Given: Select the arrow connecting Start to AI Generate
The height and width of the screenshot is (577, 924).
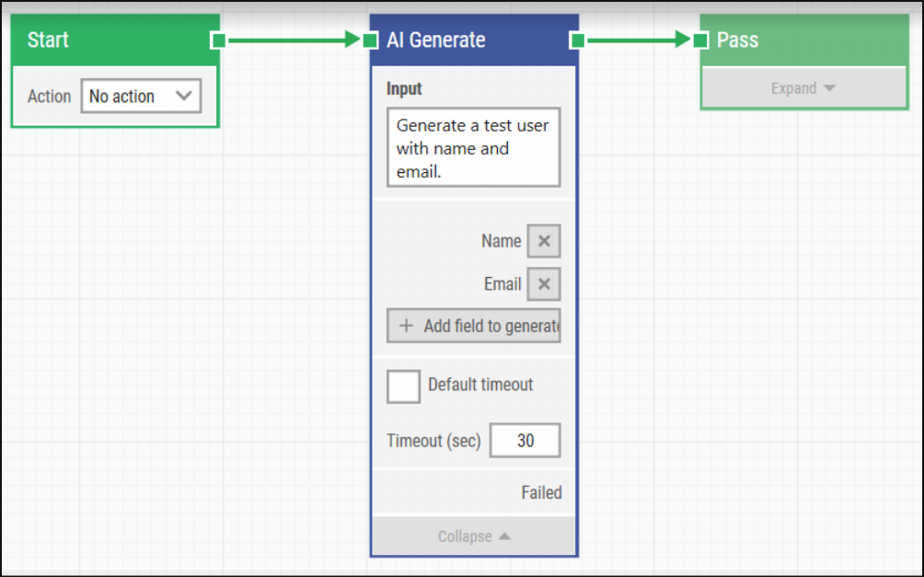Looking at the screenshot, I should [x=295, y=40].
